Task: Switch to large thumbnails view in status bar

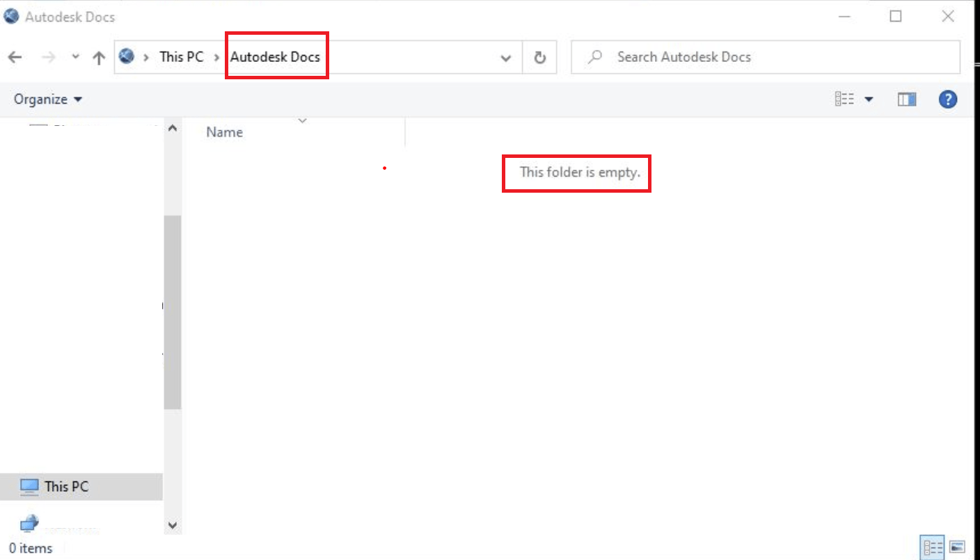Action: pyautogui.click(x=956, y=546)
